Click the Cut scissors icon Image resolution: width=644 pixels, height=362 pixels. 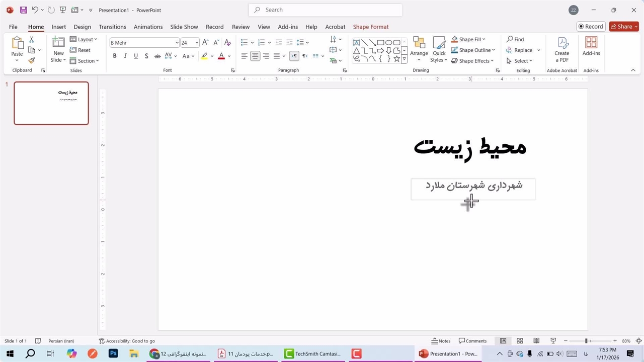32,39
